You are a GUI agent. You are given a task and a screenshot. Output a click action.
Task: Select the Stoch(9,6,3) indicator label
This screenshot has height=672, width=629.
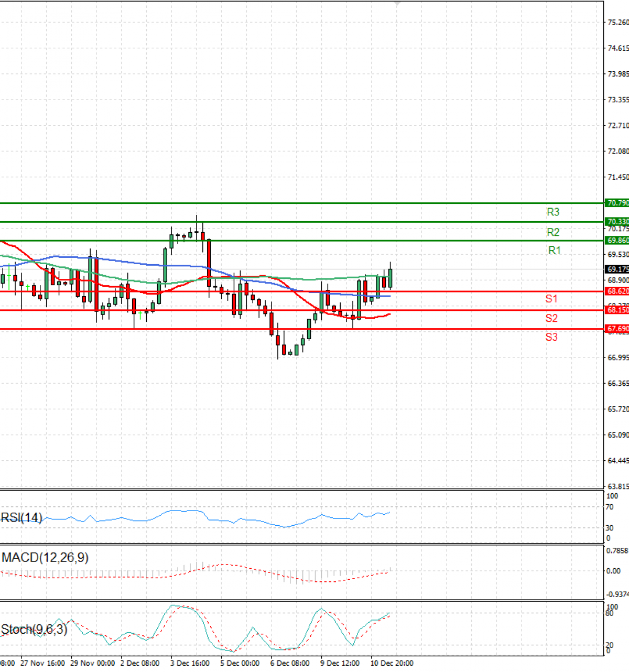[x=32, y=630]
